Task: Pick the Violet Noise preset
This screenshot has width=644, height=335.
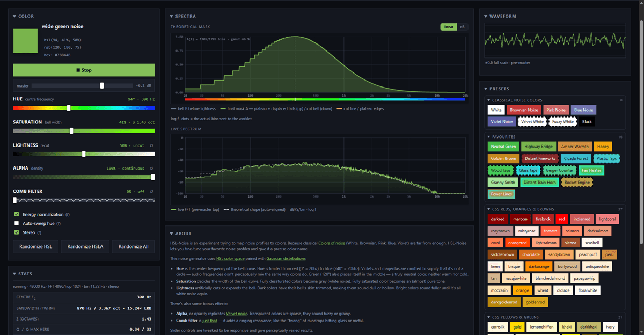Action: tap(501, 122)
